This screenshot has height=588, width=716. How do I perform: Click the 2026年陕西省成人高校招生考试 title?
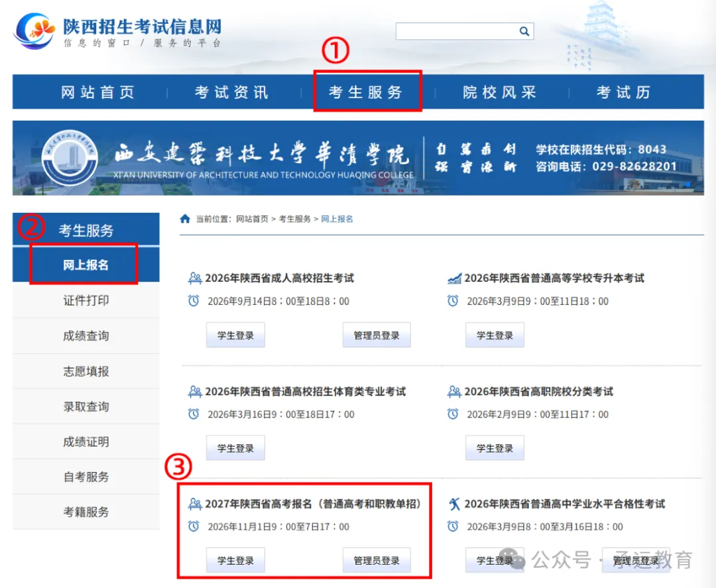280,278
